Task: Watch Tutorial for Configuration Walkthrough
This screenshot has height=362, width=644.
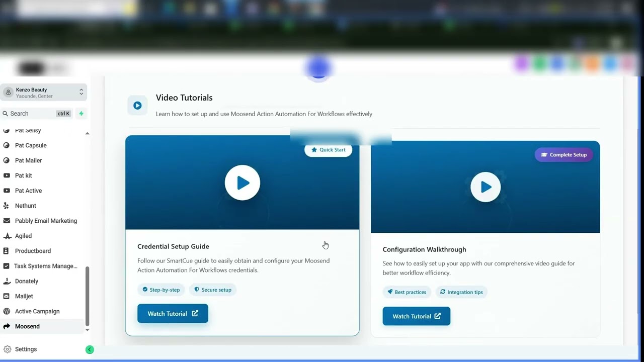Action: 417,316
